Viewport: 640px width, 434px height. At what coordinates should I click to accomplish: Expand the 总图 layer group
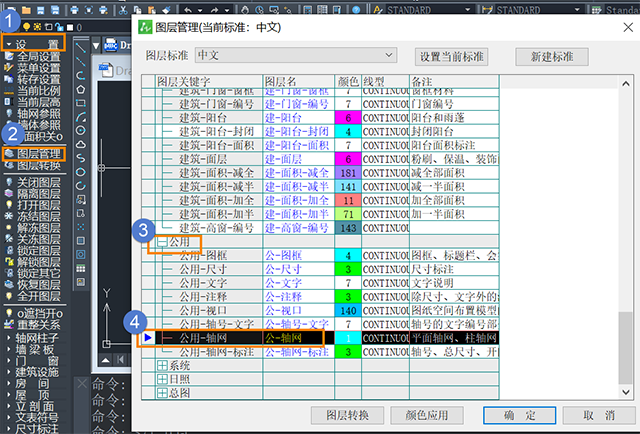click(162, 393)
